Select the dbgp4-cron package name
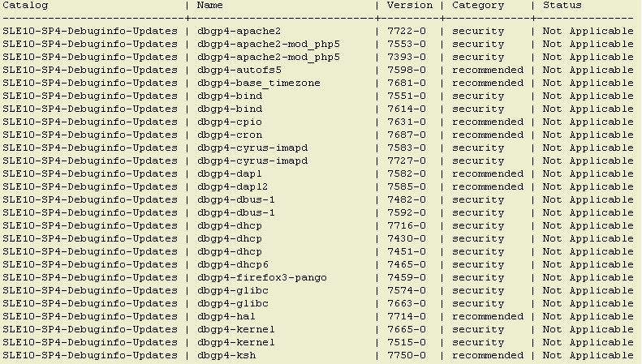Viewport: 642px width, 364px height. tap(229, 135)
